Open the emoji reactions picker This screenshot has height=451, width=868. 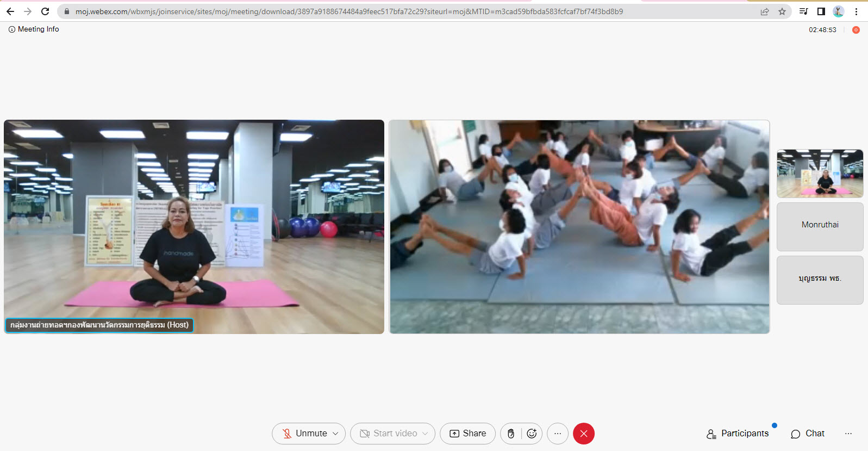click(532, 434)
